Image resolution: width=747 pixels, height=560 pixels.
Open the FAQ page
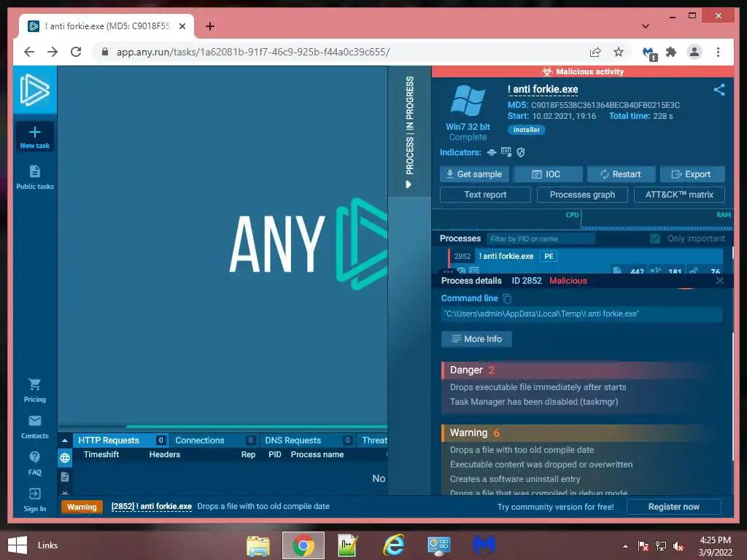(x=35, y=463)
